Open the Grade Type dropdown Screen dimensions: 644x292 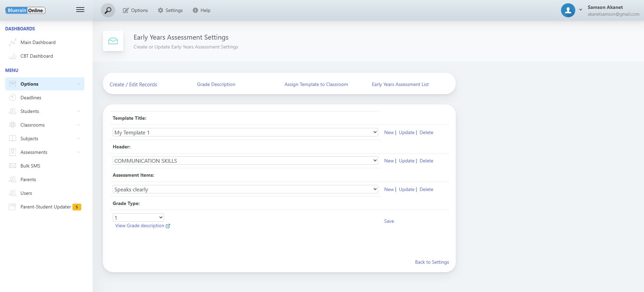pyautogui.click(x=138, y=218)
